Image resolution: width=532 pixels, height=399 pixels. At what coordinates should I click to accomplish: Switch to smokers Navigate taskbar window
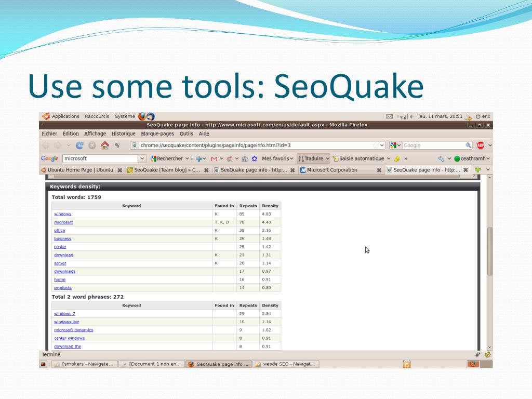(84, 364)
